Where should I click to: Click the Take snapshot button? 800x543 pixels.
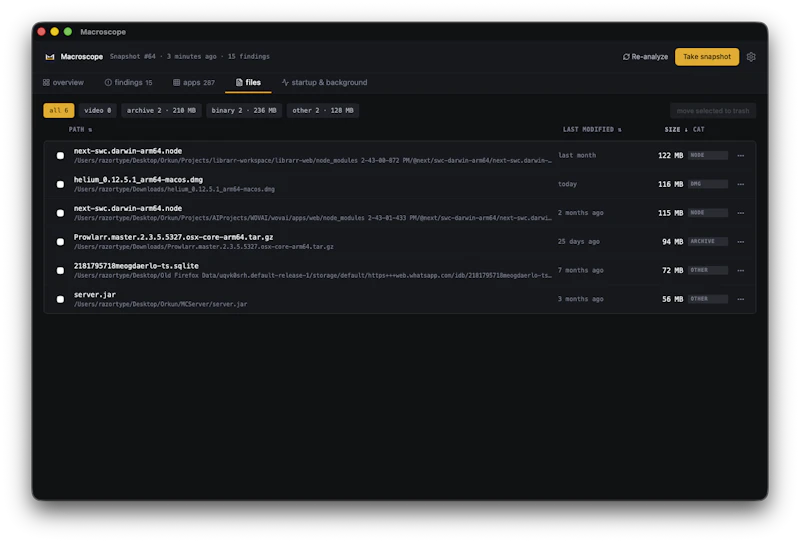click(x=707, y=57)
